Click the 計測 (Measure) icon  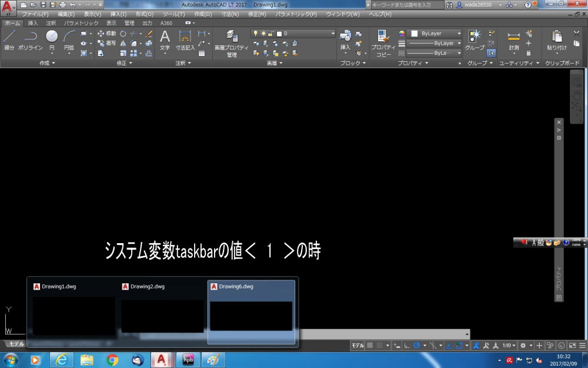point(514,40)
